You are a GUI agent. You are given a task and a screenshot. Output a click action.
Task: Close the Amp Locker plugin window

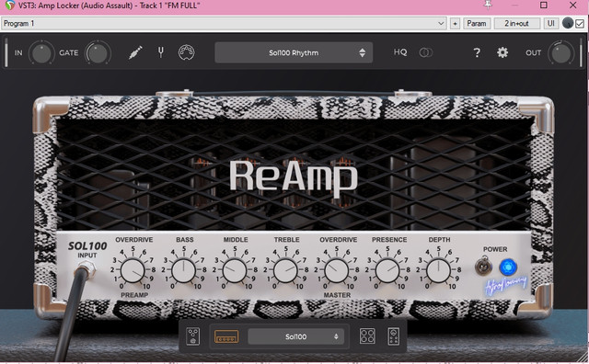click(573, 5)
